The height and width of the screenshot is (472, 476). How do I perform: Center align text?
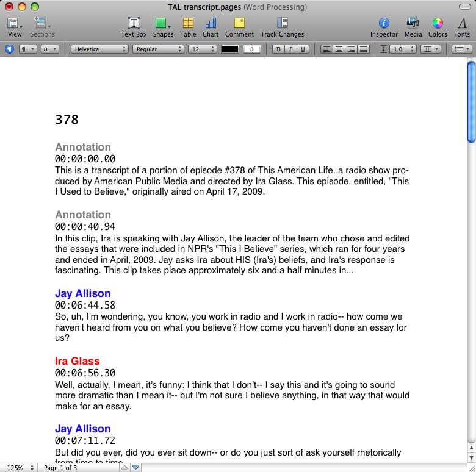click(x=339, y=49)
